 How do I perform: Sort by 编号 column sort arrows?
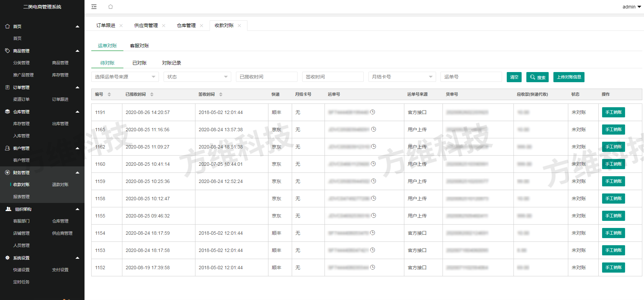(x=109, y=94)
